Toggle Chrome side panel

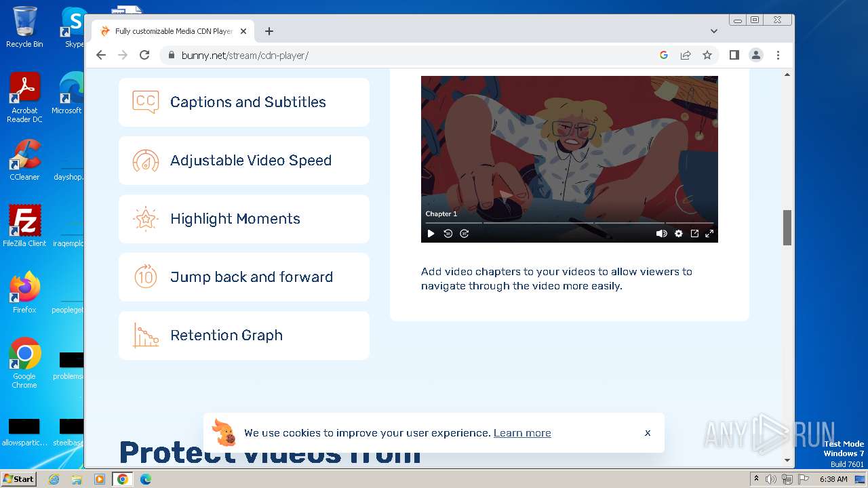pos(734,55)
